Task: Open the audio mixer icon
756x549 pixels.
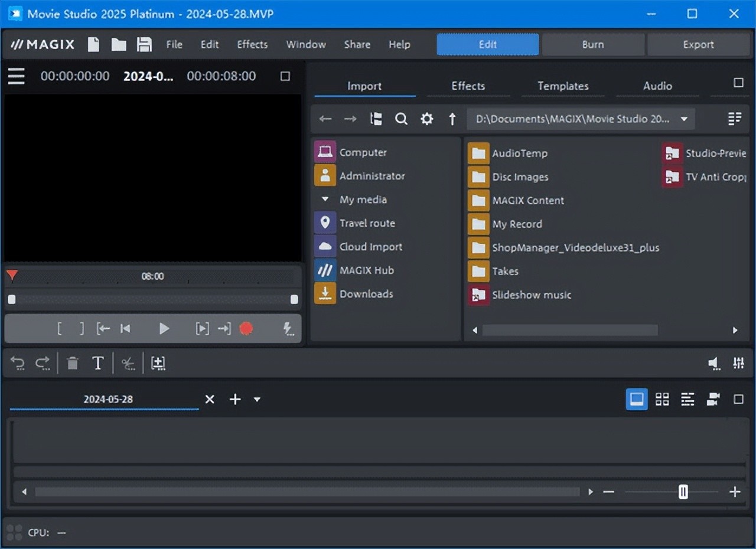Action: coord(738,364)
